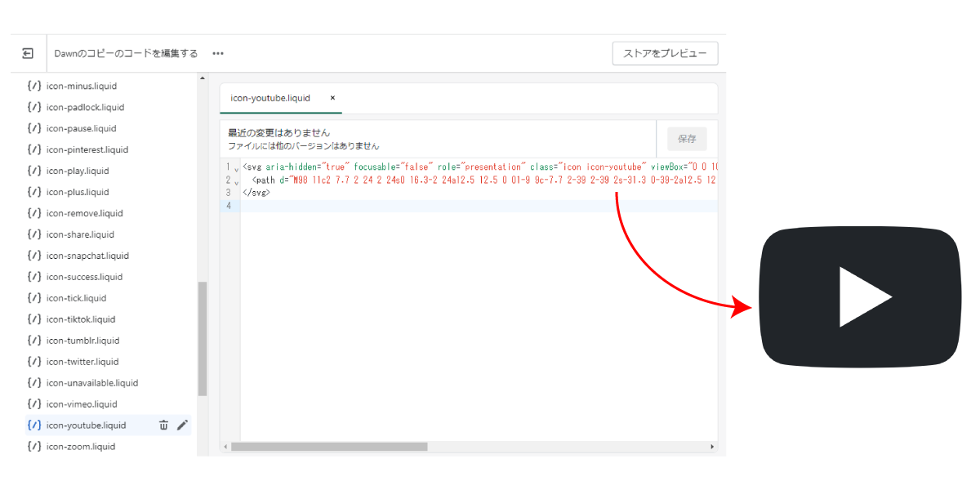Close the icon-youtube.liquid tab
The height and width of the screenshot is (490, 980).
pos(332,98)
